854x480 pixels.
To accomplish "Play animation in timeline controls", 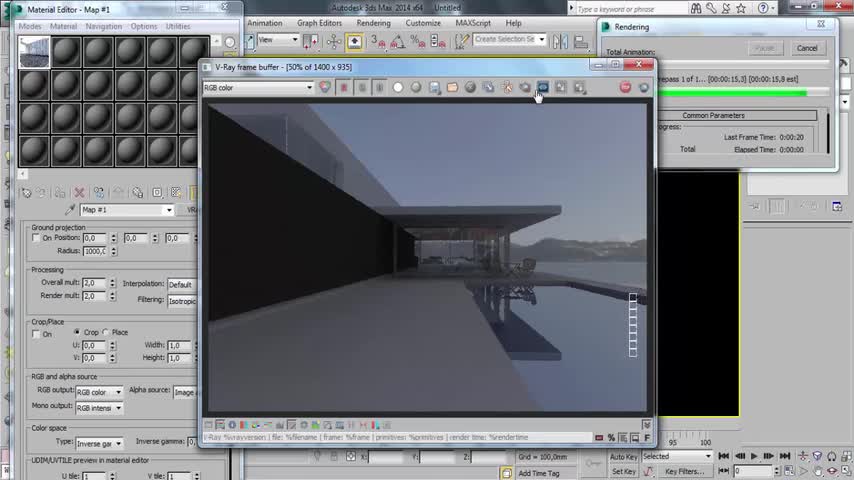I will pyautogui.click(x=754, y=456).
